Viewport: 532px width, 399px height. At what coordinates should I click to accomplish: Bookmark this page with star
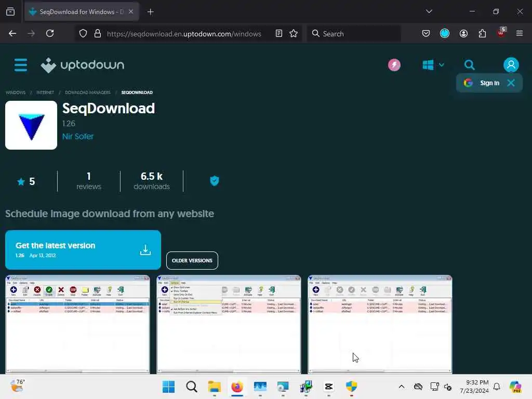(294, 34)
